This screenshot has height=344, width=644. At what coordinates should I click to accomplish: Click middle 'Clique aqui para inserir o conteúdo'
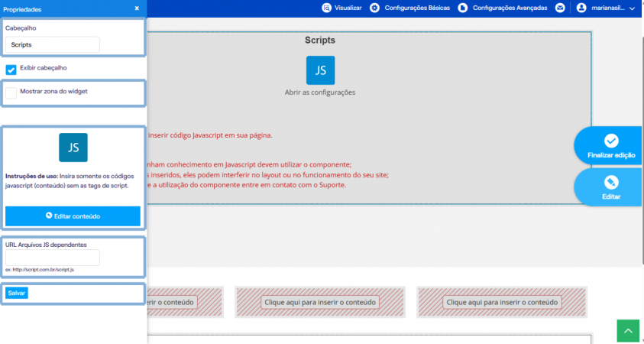(320, 303)
